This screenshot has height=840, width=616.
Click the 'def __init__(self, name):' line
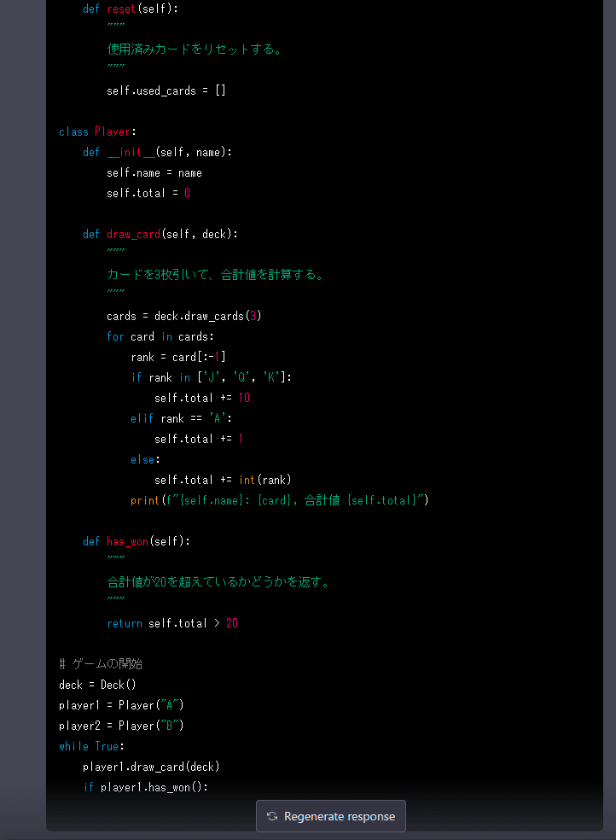pos(157,152)
